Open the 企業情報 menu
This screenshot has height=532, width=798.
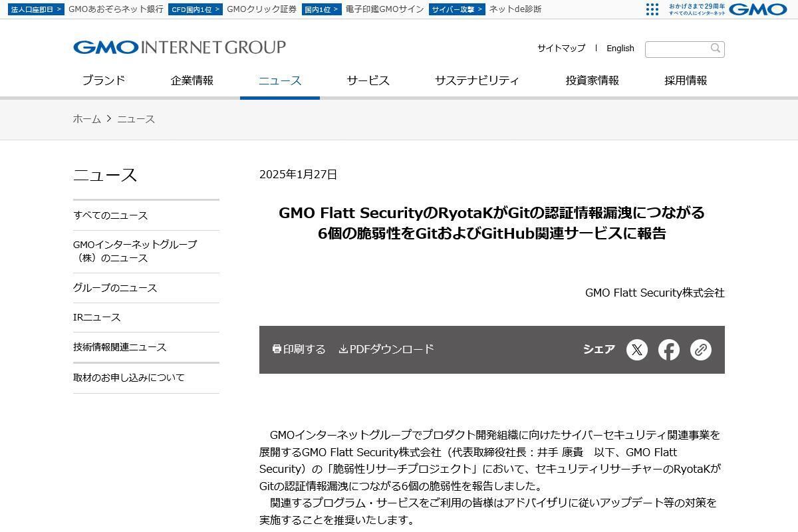tap(192, 80)
